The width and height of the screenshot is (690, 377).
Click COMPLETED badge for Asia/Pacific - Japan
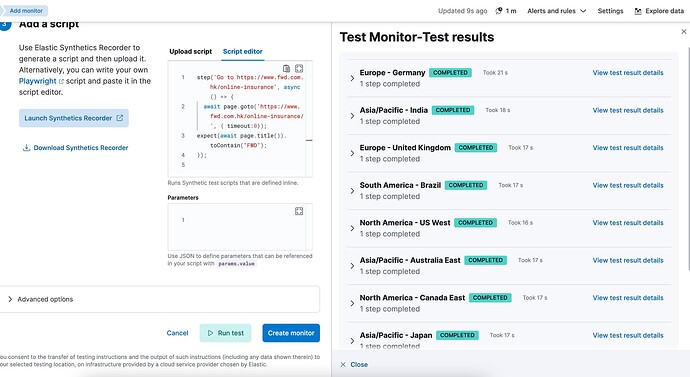[457, 335]
